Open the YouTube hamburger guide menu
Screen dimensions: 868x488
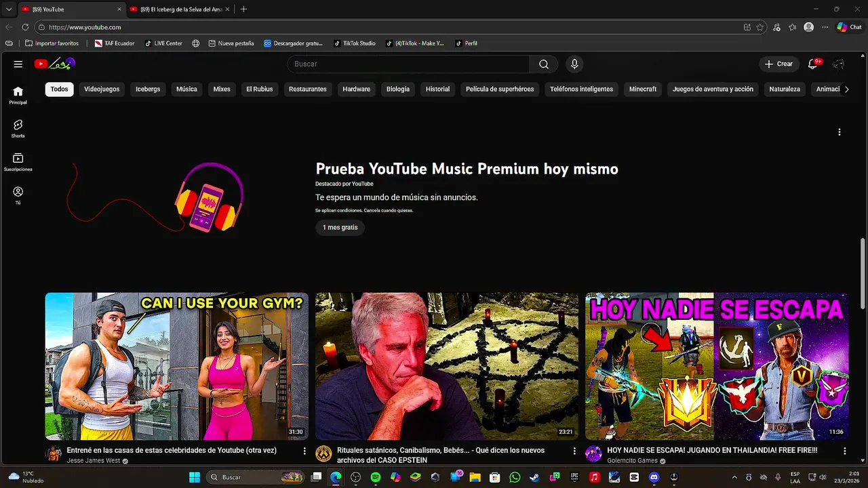pos(18,64)
